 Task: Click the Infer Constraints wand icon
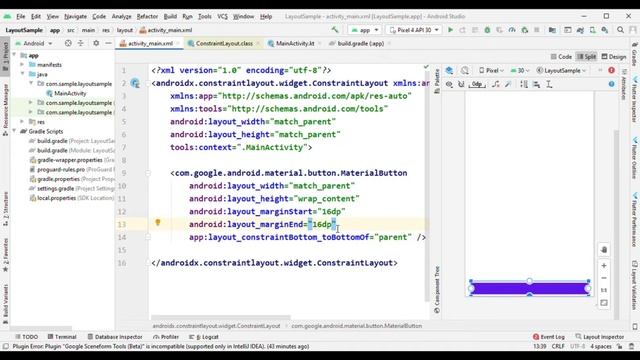click(x=508, y=84)
